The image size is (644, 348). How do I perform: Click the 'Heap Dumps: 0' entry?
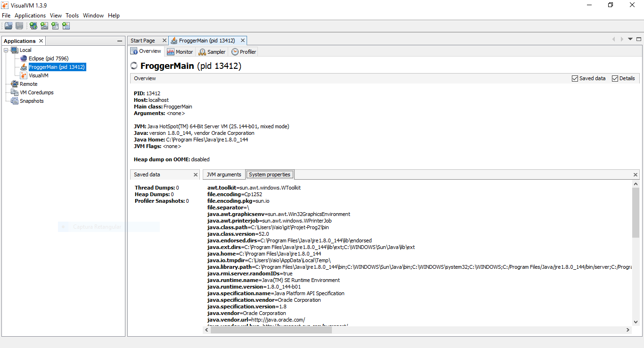tap(154, 194)
